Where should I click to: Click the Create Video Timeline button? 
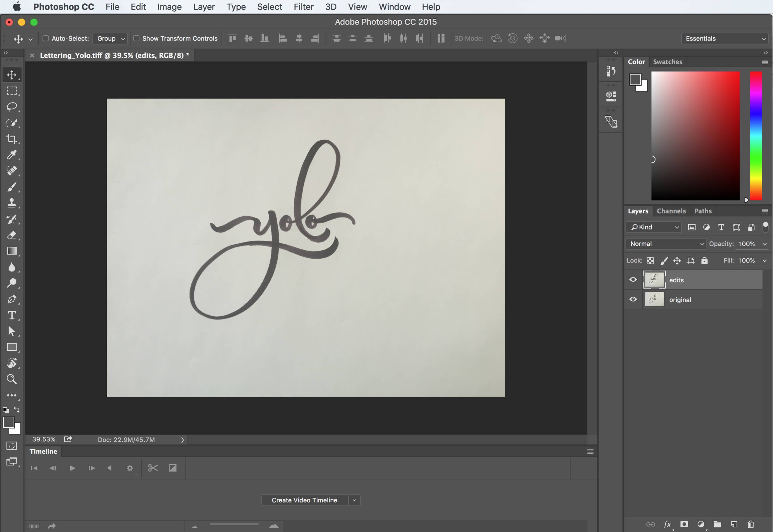304,500
